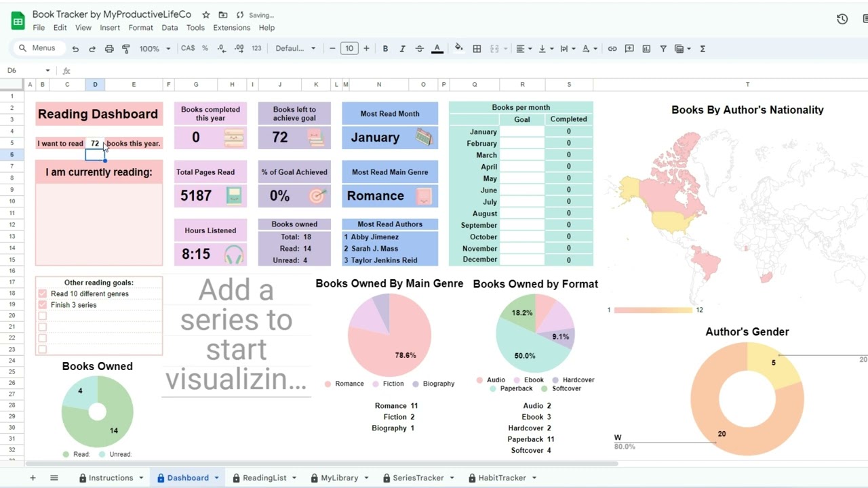The width and height of the screenshot is (868, 488).
Task: Add a new sheet with plus
Action: coord(32,478)
